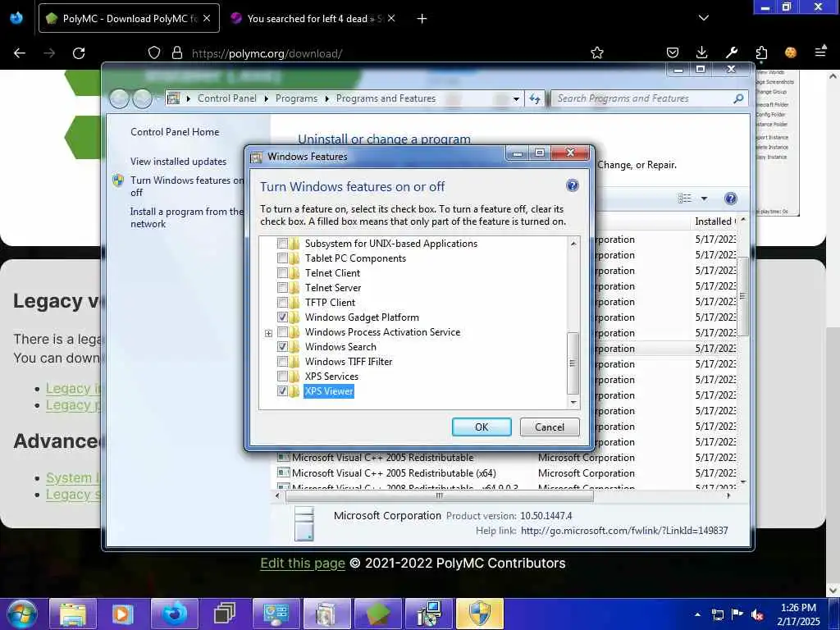Viewport: 840px width, 630px height.
Task: Open View installed updates link
Action: 178,162
